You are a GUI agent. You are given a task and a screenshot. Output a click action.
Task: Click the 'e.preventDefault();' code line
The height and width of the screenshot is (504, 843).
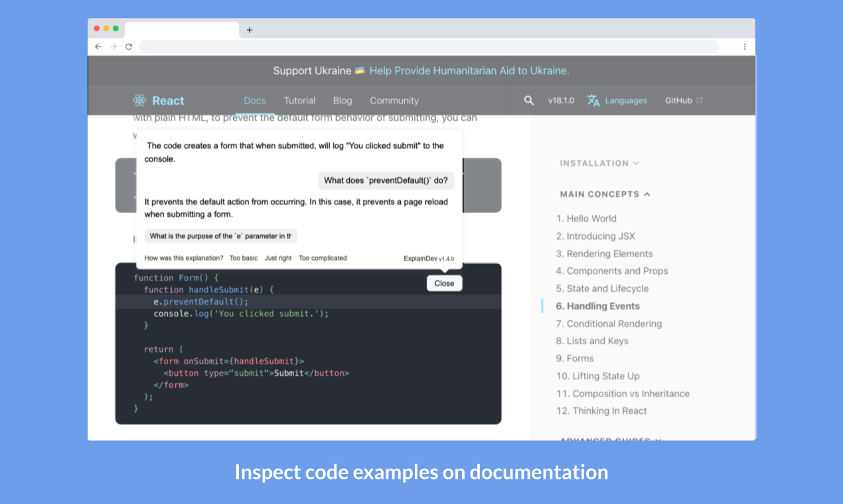[200, 302]
